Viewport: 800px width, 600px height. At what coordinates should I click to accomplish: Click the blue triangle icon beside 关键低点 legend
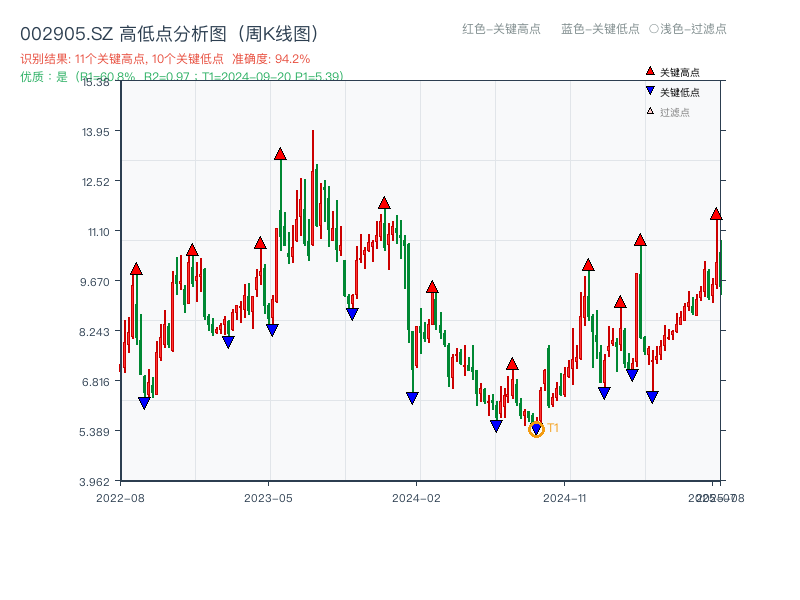pyautogui.click(x=648, y=89)
